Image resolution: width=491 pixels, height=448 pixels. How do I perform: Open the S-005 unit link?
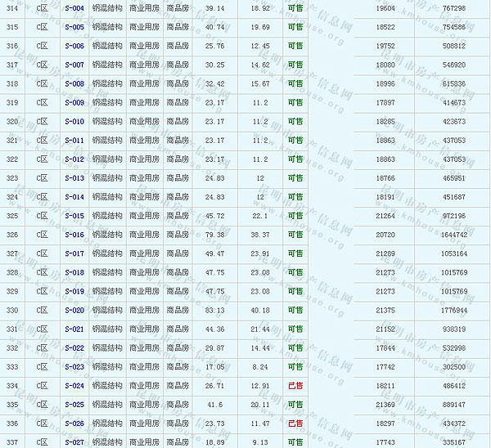(x=74, y=26)
